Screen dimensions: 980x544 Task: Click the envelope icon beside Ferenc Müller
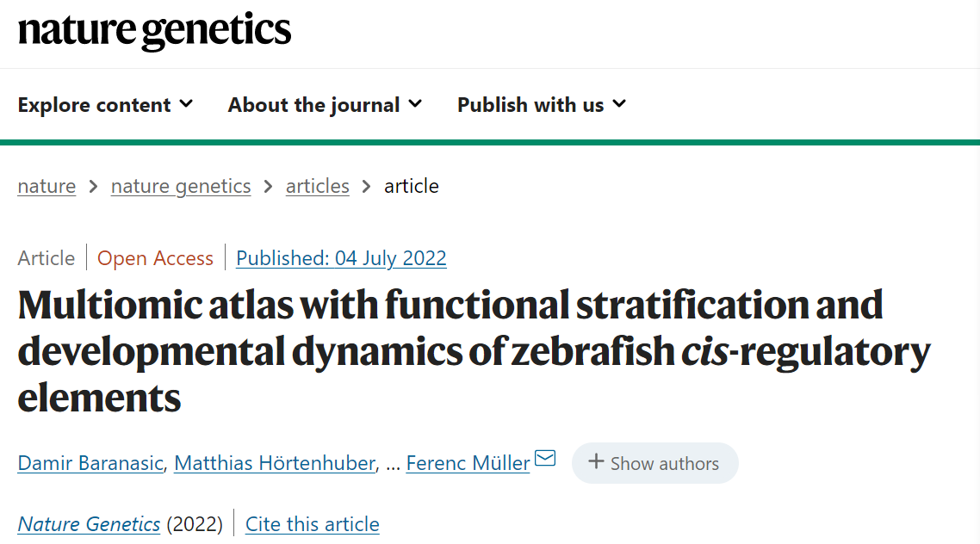point(545,458)
